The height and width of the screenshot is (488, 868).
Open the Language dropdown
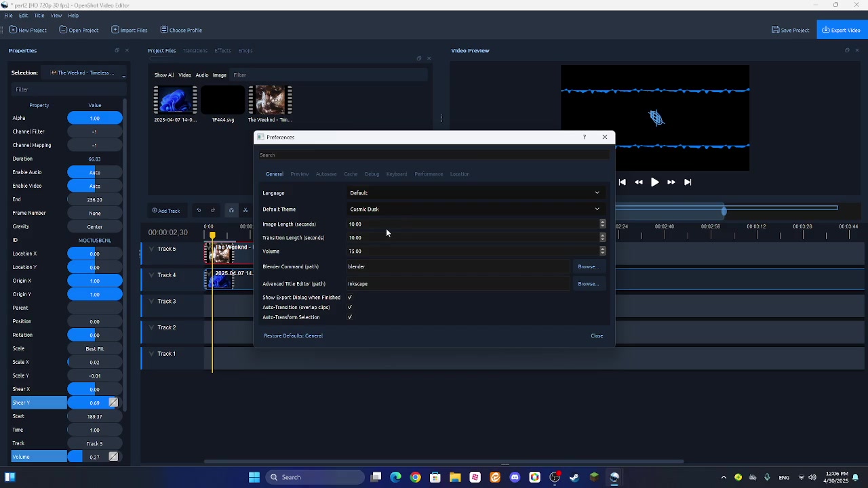474,193
